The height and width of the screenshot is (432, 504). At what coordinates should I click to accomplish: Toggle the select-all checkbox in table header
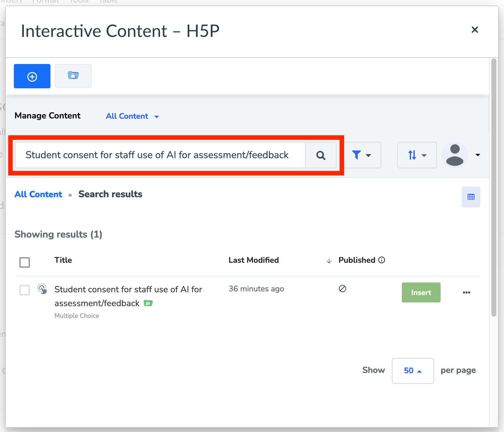point(25,262)
